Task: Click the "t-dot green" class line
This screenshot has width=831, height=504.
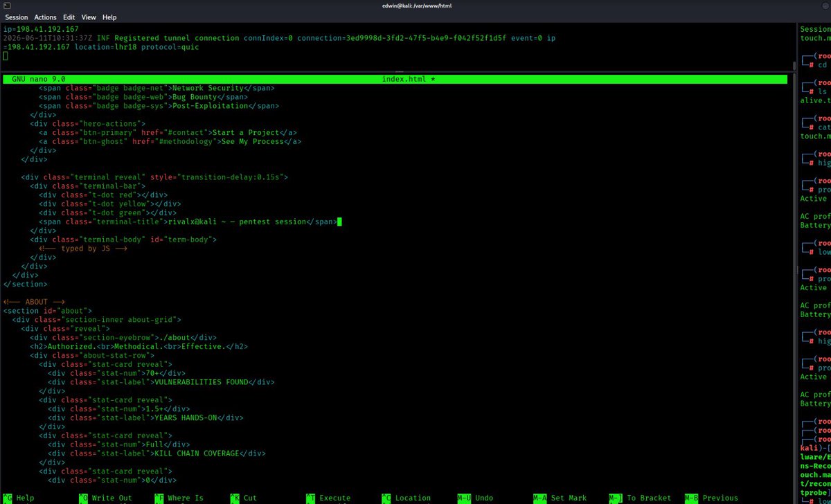Action: pos(107,213)
